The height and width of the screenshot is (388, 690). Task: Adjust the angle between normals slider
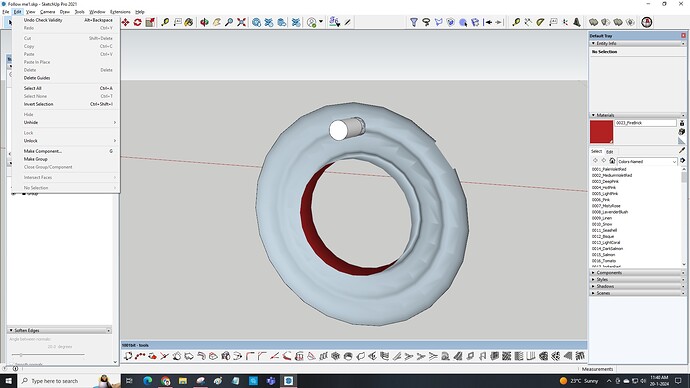21,355
